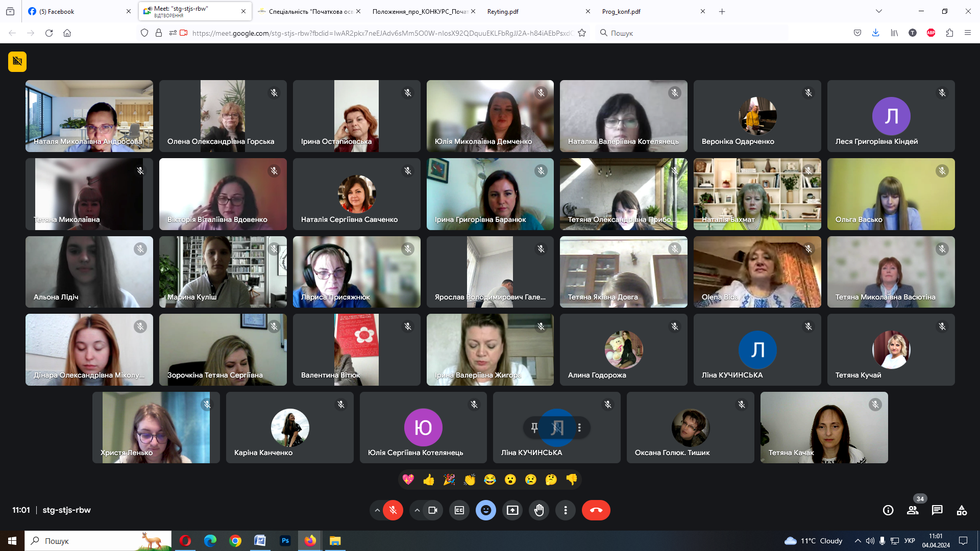Screen dimensions: 980x551
Task: Click the red leave call button
Action: [596, 510]
